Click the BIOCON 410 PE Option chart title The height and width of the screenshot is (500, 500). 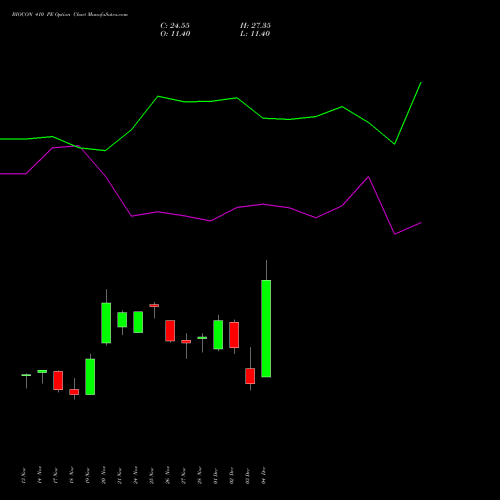[70, 15]
